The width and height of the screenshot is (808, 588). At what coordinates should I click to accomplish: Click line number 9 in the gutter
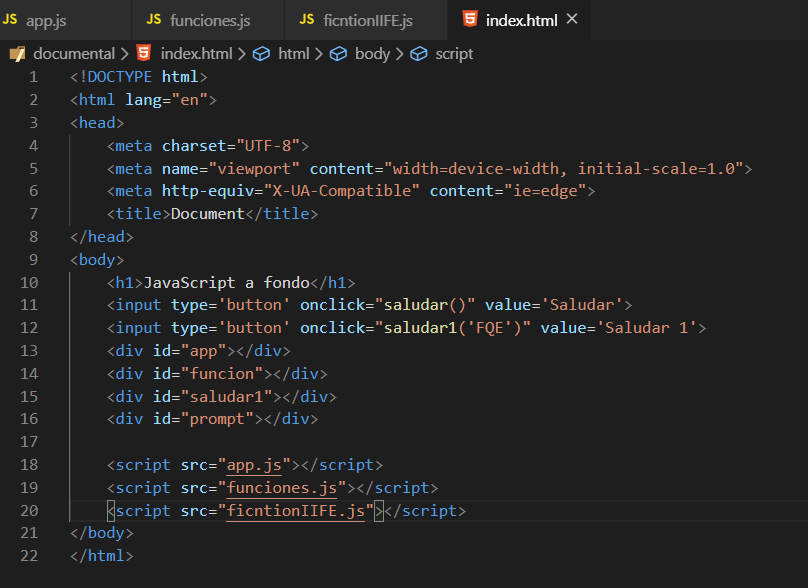tap(33, 259)
